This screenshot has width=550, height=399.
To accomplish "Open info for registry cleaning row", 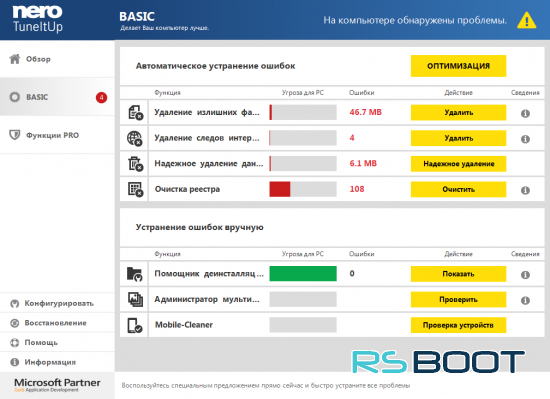I will click(525, 190).
